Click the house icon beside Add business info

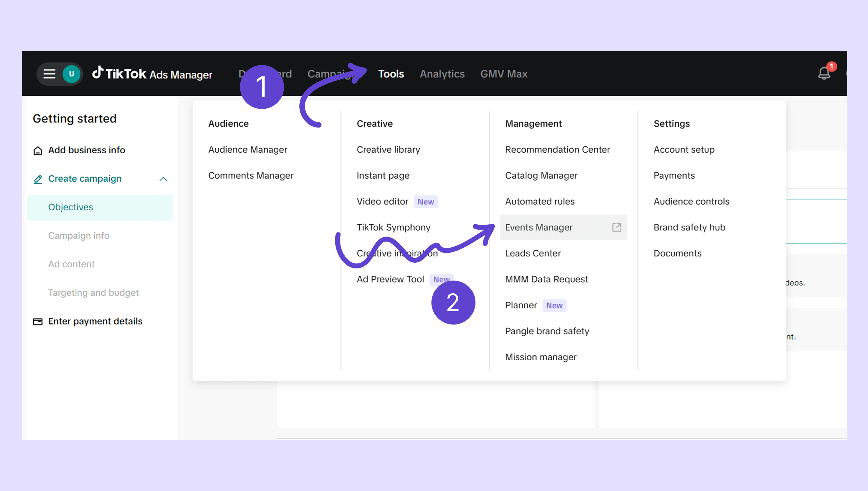pos(38,150)
